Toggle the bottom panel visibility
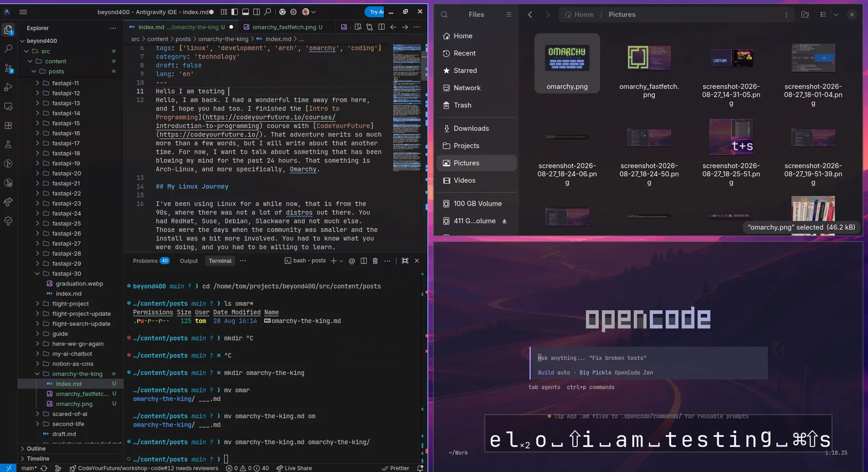Screen dimensions: 868x472 246,12
